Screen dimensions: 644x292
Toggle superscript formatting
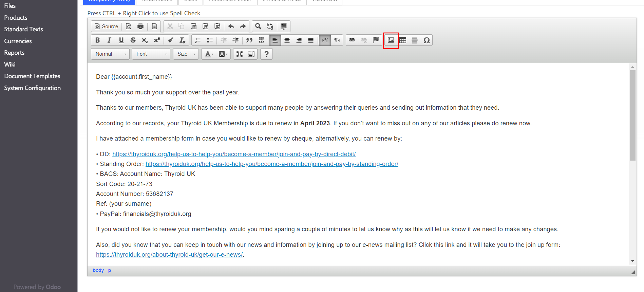[157, 40]
